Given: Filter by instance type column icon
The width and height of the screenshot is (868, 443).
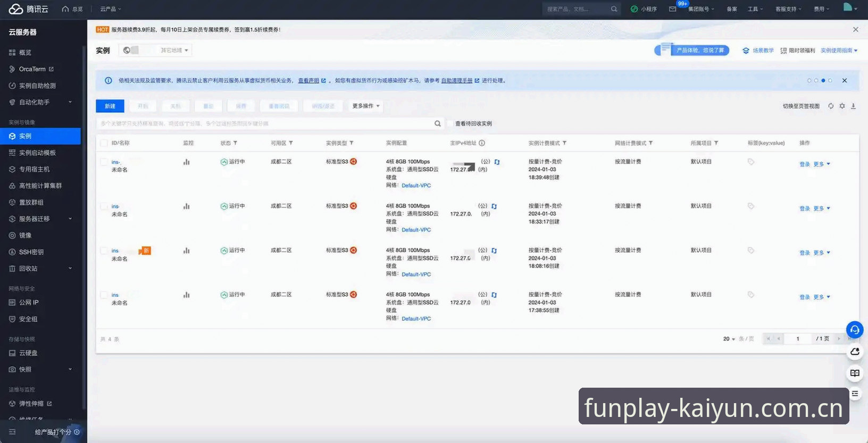Looking at the screenshot, I should 352,143.
